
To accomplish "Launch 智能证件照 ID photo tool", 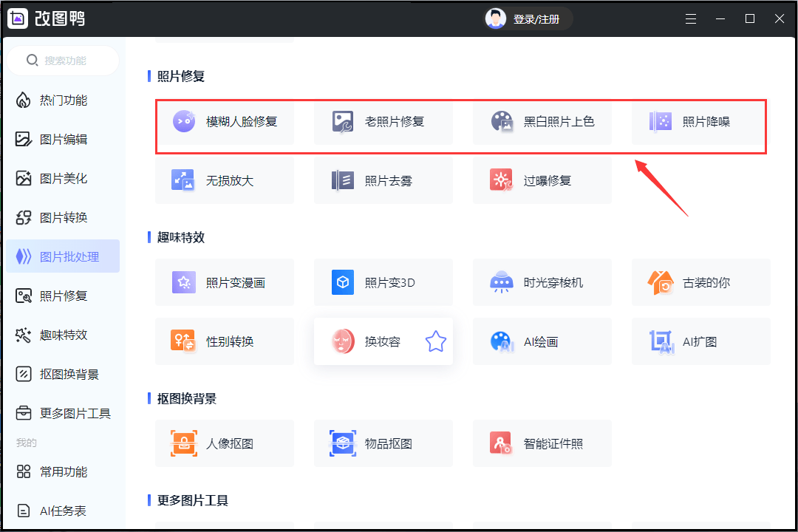I will (x=542, y=443).
